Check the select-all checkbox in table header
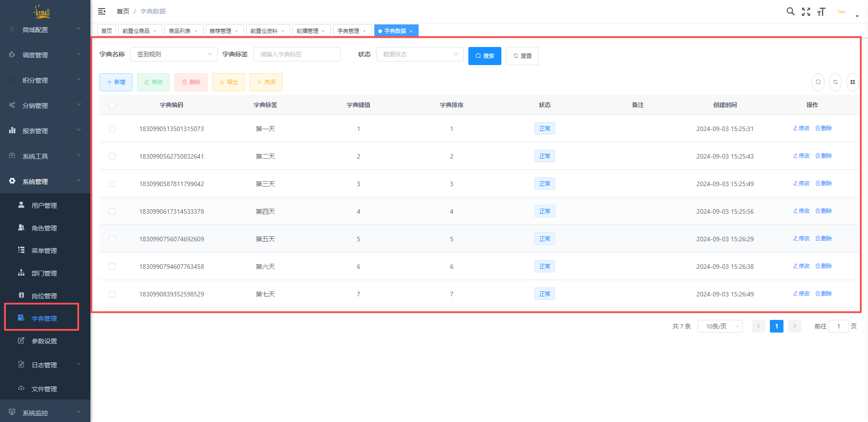The width and height of the screenshot is (868, 422). pyautogui.click(x=112, y=105)
